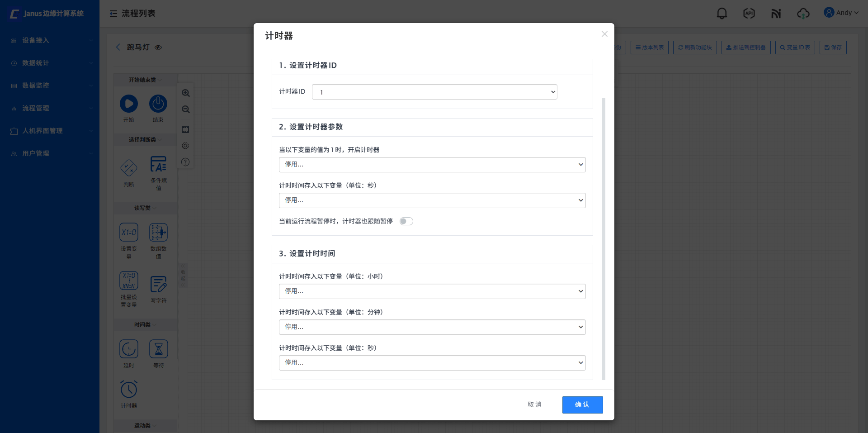The width and height of the screenshot is (868, 433).
Task: Click the notification bell icon
Action: [x=722, y=14]
